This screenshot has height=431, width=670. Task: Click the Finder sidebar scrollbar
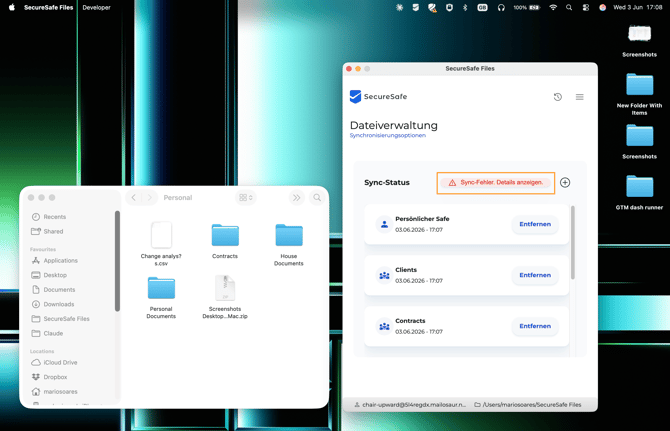click(117, 261)
